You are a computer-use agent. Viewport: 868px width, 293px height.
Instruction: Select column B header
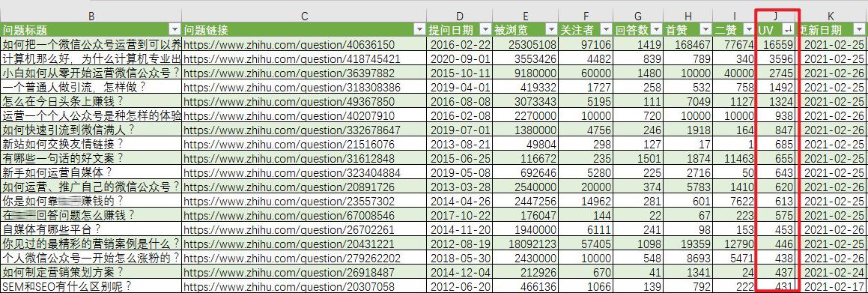(x=91, y=16)
